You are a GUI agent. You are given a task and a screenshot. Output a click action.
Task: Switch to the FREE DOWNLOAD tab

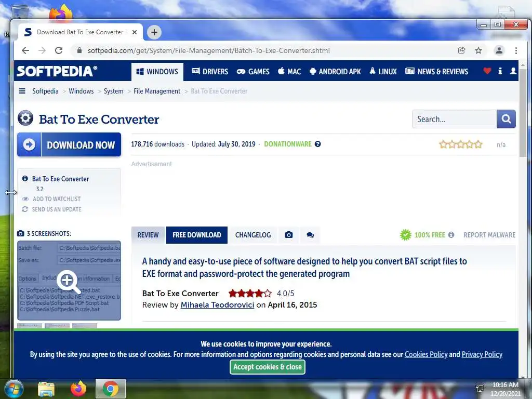pos(197,235)
